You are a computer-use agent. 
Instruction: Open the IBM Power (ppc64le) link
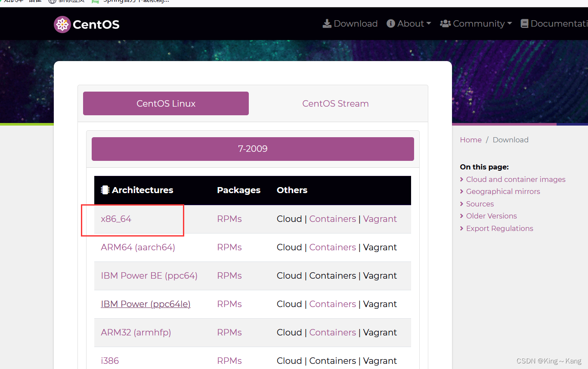tap(145, 304)
